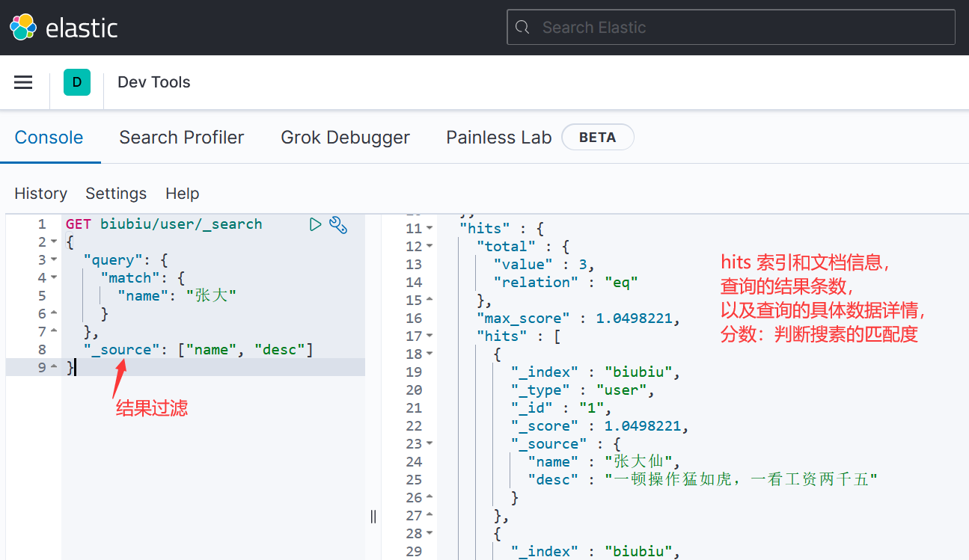Collapse editor fold arrow at line 2
The image size is (969, 560).
coord(53,242)
